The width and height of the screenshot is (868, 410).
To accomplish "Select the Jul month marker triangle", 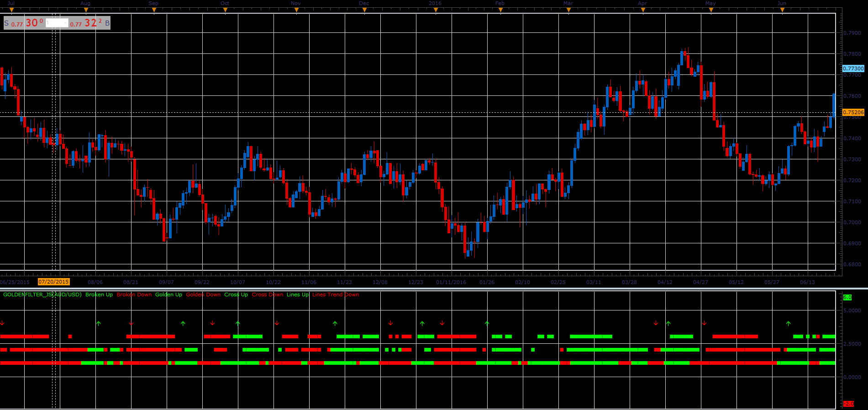I will [x=11, y=10].
